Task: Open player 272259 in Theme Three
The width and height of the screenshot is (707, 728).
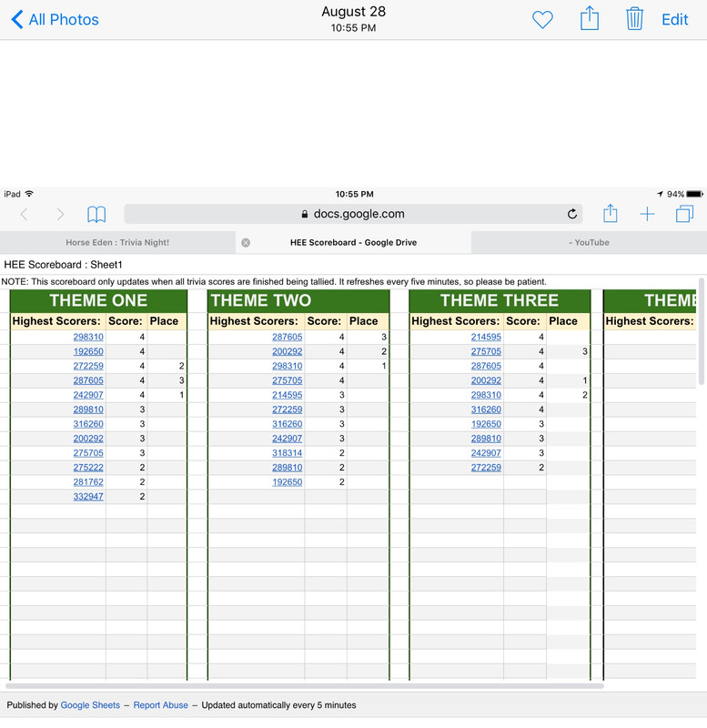Action: click(x=486, y=468)
